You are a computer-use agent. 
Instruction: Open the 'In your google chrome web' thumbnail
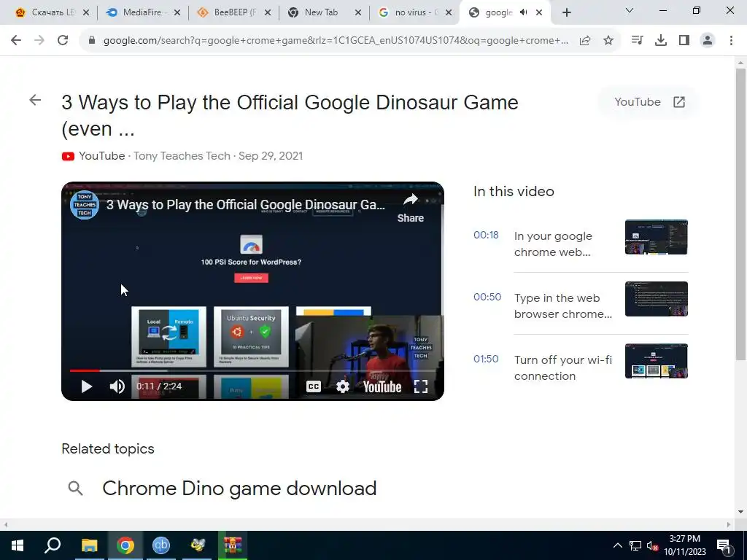coord(656,237)
